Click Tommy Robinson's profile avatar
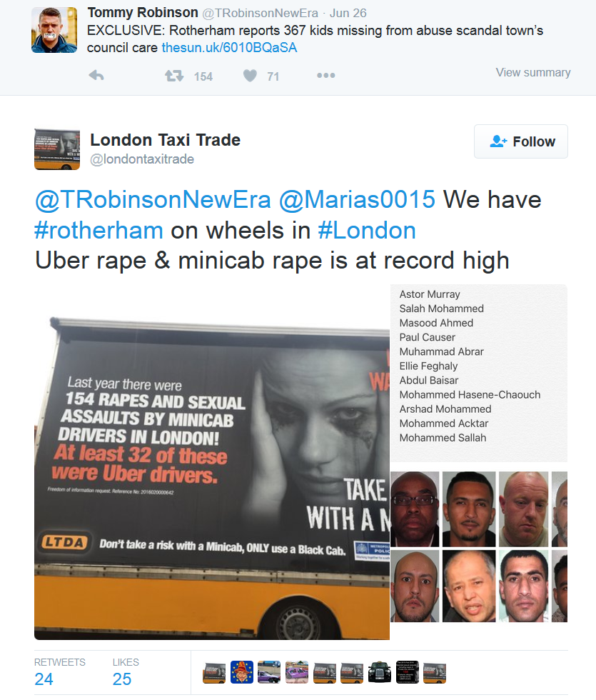 (x=54, y=30)
